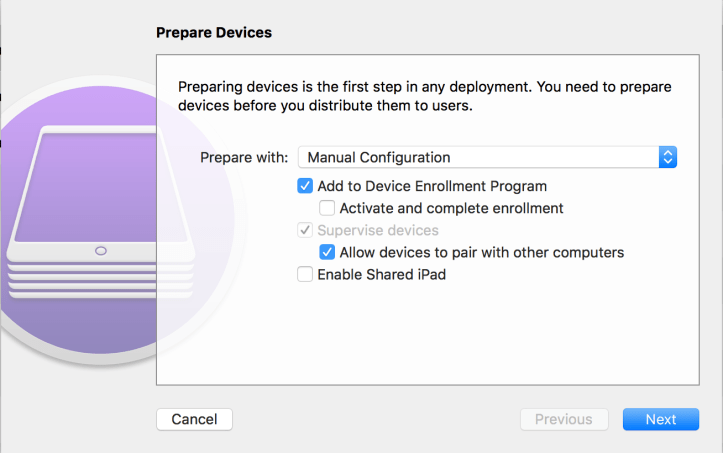Enable Activate and complete enrollment
This screenshot has height=453, width=723.
click(x=327, y=209)
